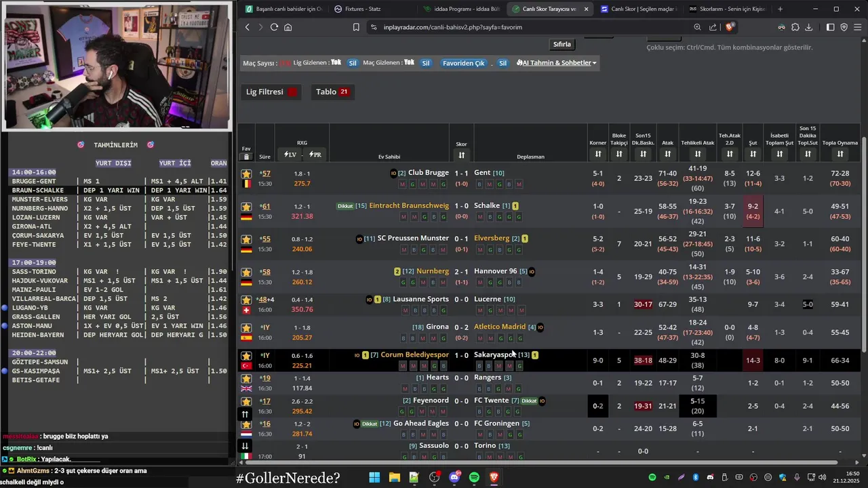Toggle favorite star for Girona match
The height and width of the screenshot is (488, 868).
246,327
